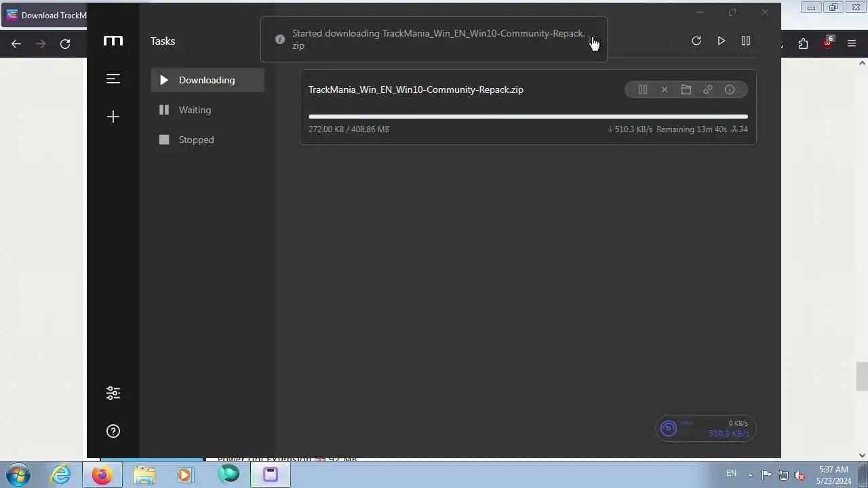868x488 pixels.
Task: Launch Internet Explorer from taskbar
Action: 61,474
